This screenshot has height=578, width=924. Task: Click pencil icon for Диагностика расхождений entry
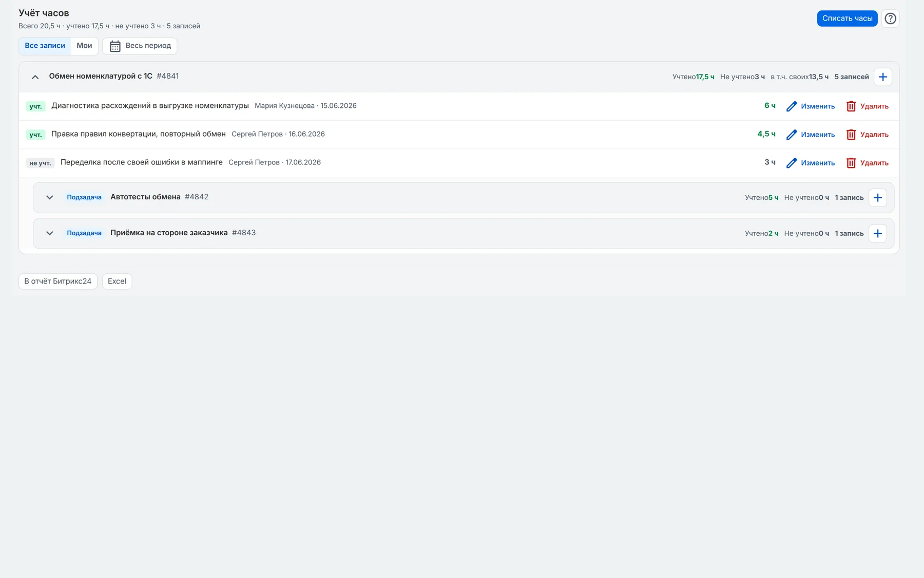pyautogui.click(x=791, y=106)
